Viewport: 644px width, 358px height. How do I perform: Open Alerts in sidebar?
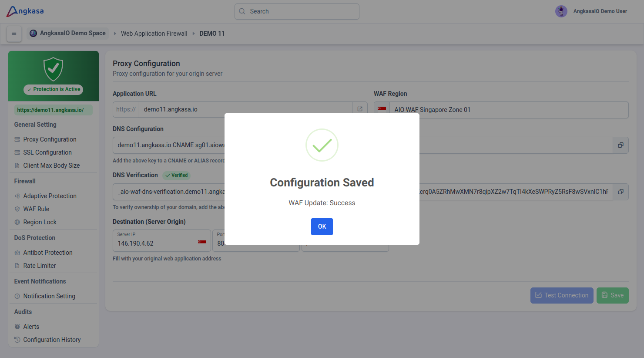[31, 327]
